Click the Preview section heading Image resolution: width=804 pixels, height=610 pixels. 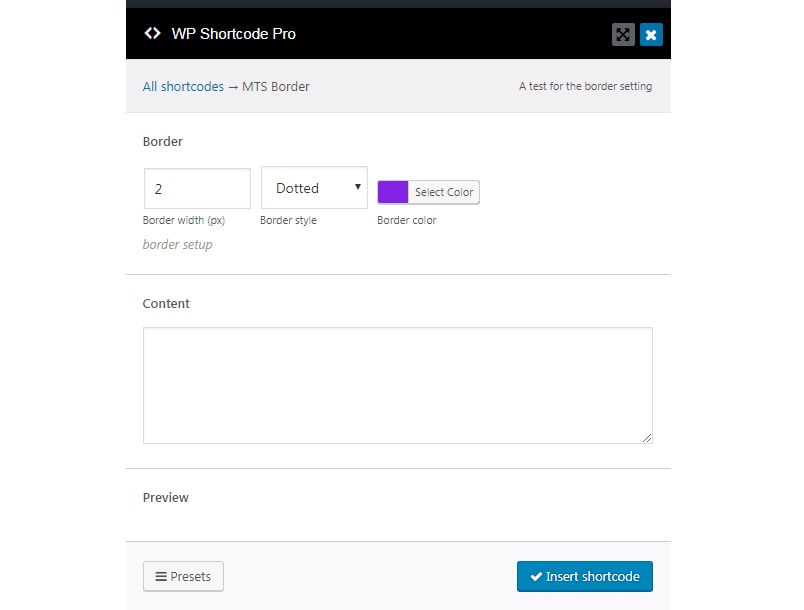[x=166, y=497]
